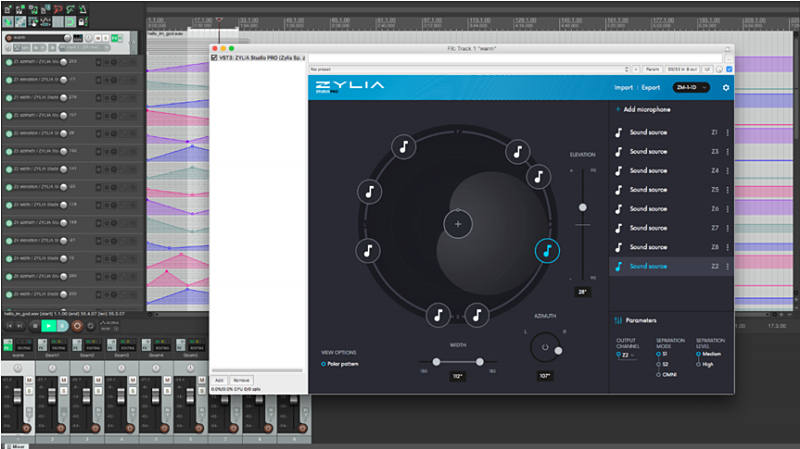Viewport: 800px width, 449px height.
Task: Click Add microphone in ZYLIA plugin
Action: (x=643, y=109)
